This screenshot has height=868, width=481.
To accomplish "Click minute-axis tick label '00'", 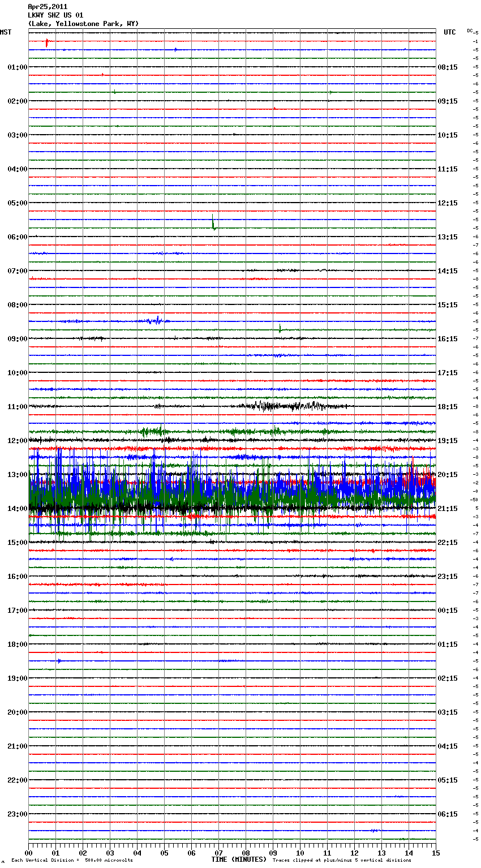I will pyautogui.click(x=29, y=853).
